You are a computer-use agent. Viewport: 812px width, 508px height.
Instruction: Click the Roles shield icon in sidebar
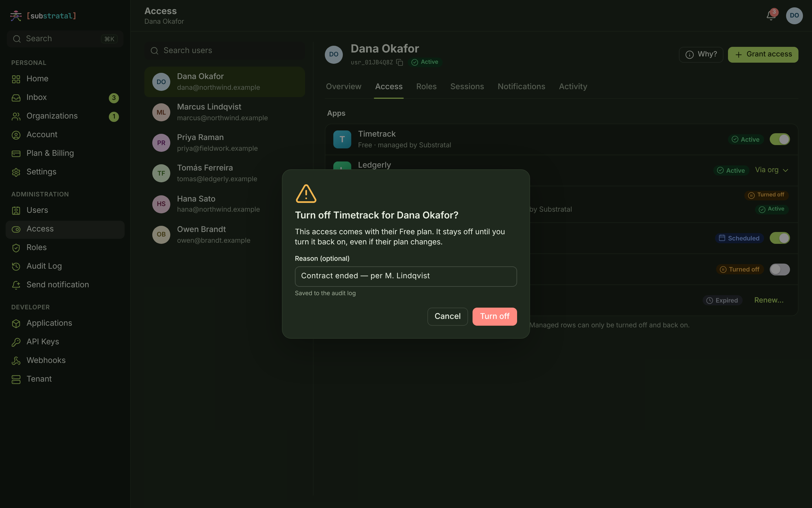click(x=16, y=248)
